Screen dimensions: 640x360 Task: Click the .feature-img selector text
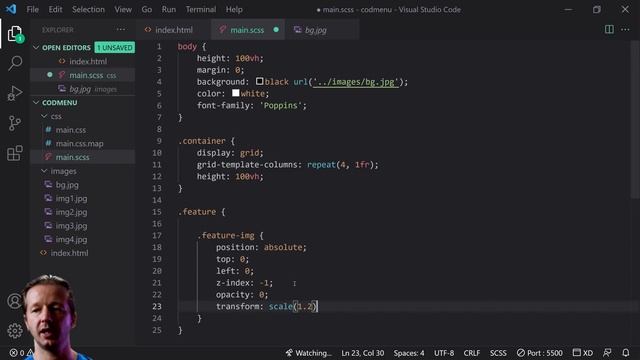[226, 236]
